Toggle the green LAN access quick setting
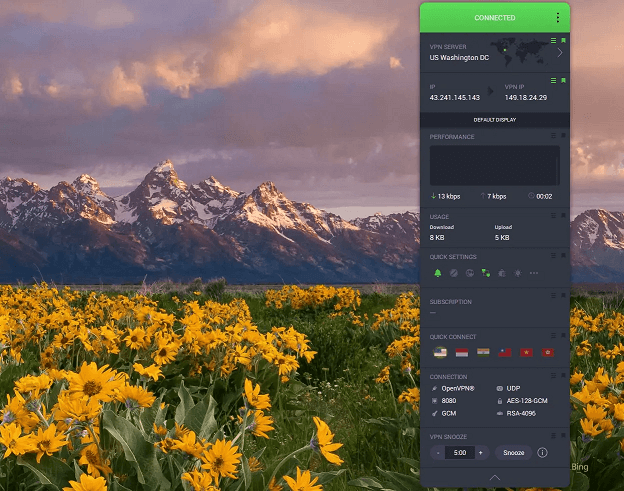 tap(485, 273)
